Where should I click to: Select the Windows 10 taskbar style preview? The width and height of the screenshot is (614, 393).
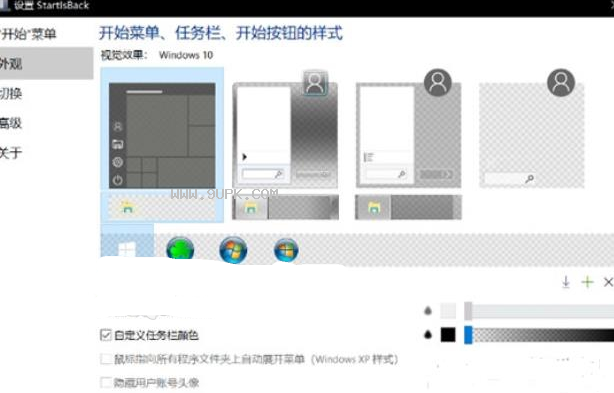point(162,207)
